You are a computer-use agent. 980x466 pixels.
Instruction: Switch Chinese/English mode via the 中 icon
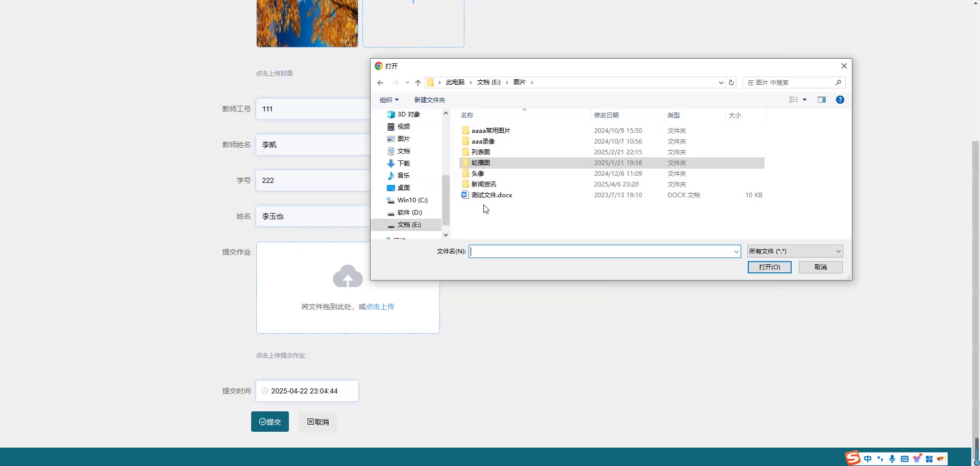(x=868, y=459)
